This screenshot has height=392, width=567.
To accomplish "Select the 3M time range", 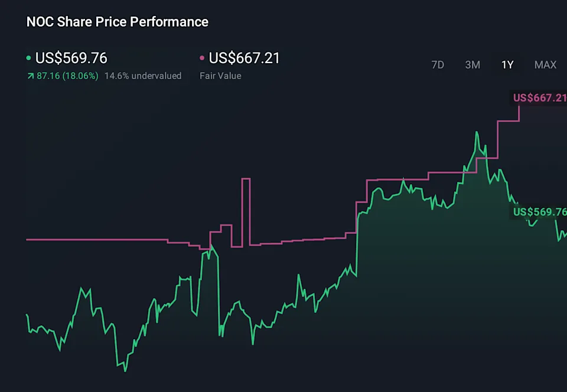I will pyautogui.click(x=472, y=65).
